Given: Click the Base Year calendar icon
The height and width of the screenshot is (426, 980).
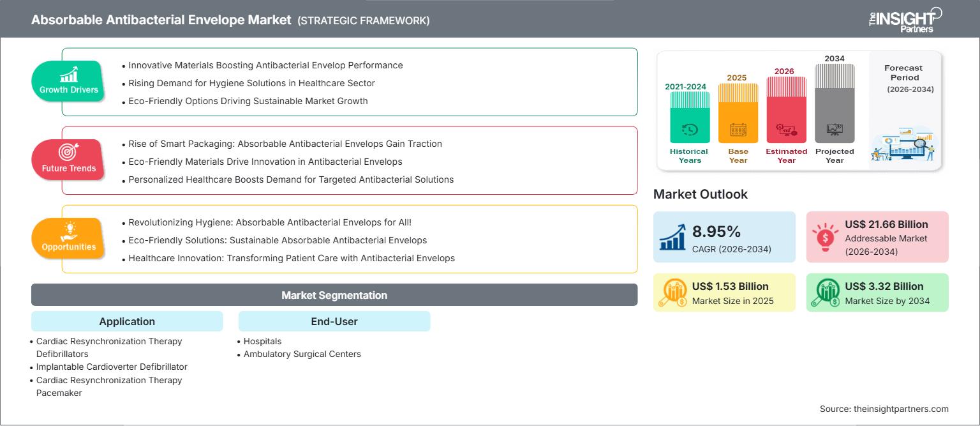Looking at the screenshot, I should [x=738, y=130].
